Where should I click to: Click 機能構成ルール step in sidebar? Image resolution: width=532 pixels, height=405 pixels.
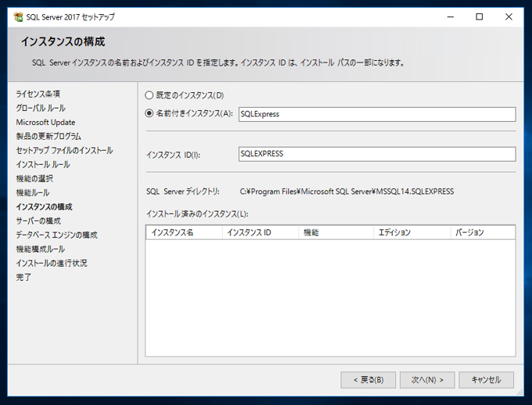pyautogui.click(x=41, y=249)
